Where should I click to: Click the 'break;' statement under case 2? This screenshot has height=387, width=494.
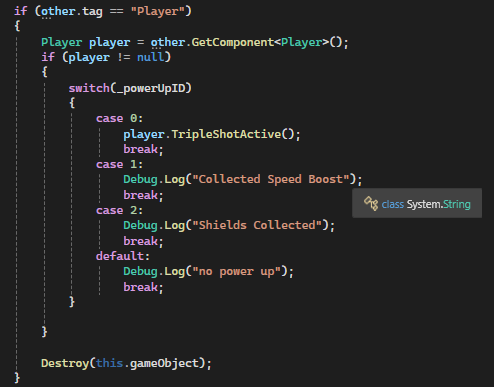[x=143, y=241]
